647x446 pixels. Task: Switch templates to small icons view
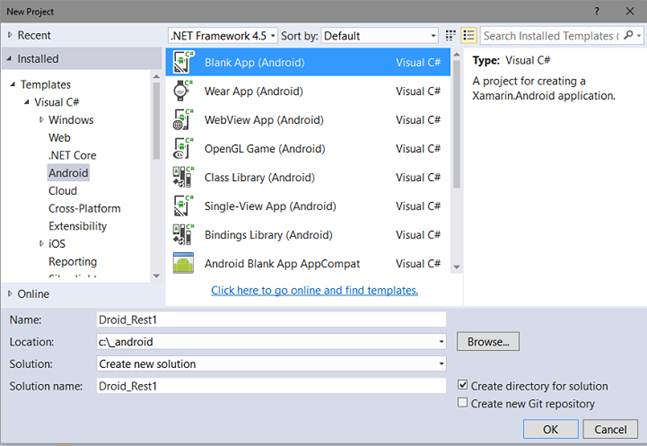coord(450,36)
